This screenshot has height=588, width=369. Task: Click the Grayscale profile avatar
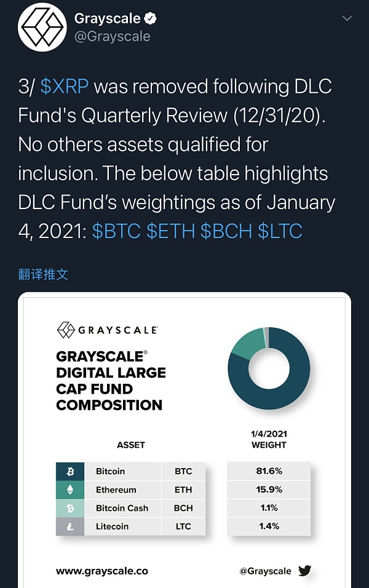coord(42,27)
